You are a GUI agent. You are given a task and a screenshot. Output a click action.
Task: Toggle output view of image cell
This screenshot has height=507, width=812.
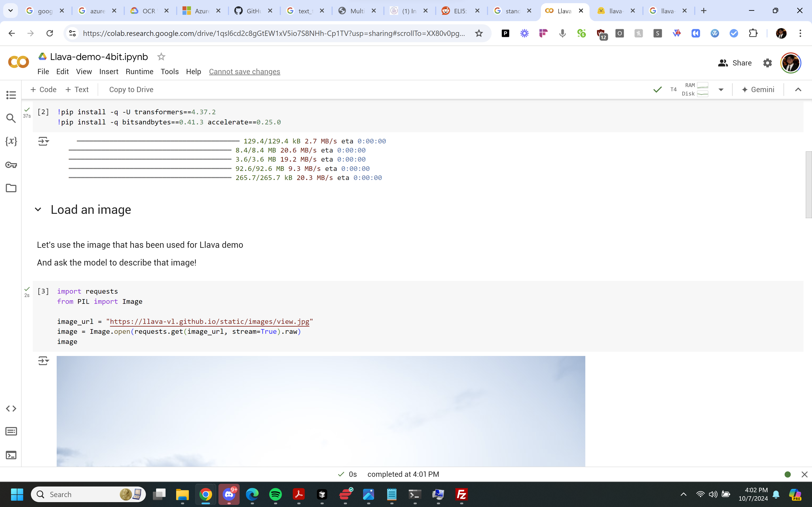click(43, 361)
